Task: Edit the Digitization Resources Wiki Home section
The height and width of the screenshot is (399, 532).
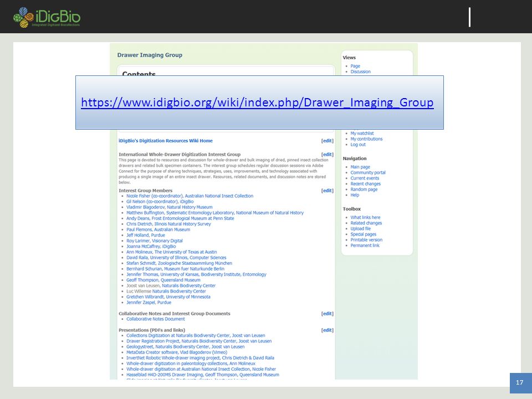Action: coord(328,141)
